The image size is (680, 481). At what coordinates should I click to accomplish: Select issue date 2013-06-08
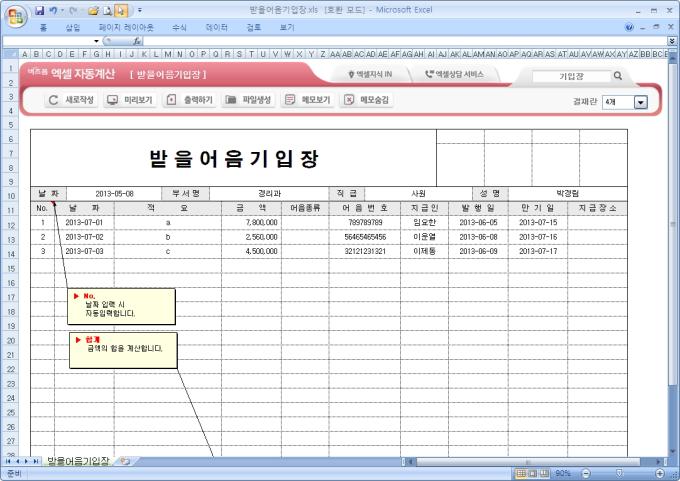click(478, 237)
